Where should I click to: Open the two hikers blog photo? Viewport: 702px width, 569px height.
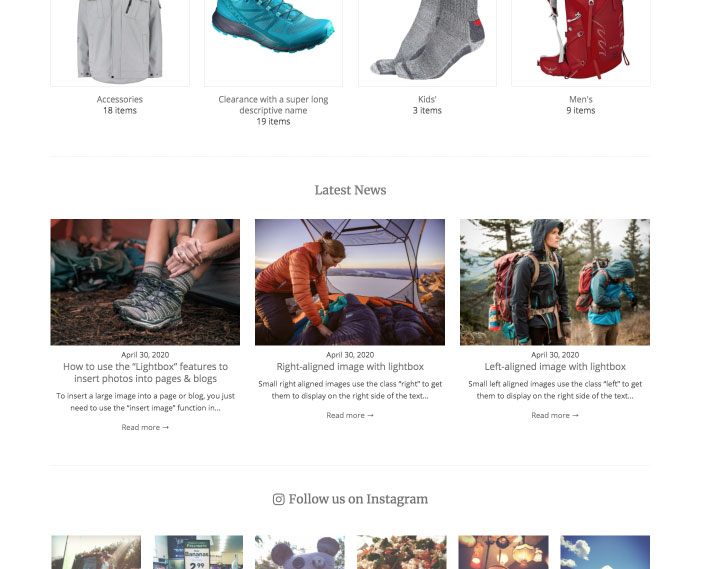point(555,282)
